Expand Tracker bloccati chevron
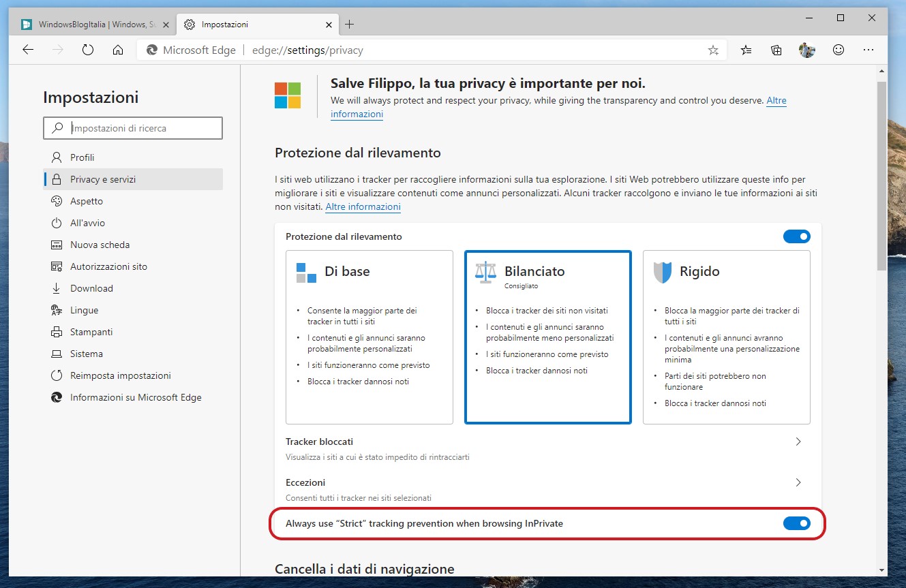This screenshot has height=588, width=906. pos(798,442)
